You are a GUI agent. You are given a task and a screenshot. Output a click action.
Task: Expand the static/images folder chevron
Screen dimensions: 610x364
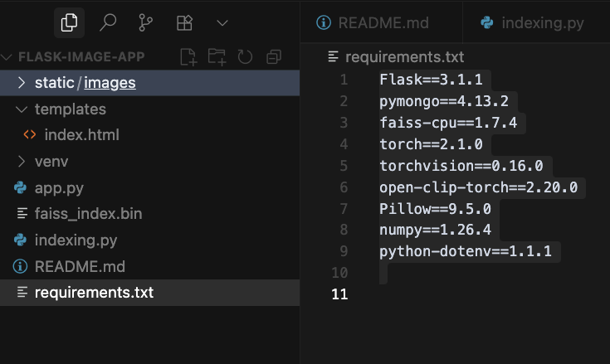(22, 83)
